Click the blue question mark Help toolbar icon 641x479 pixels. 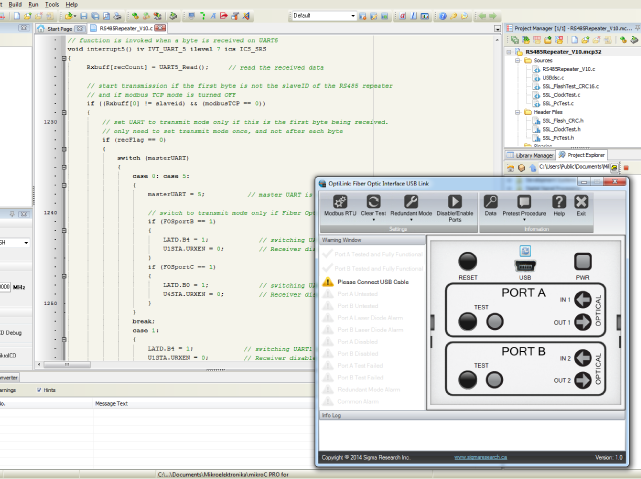coord(443,16)
